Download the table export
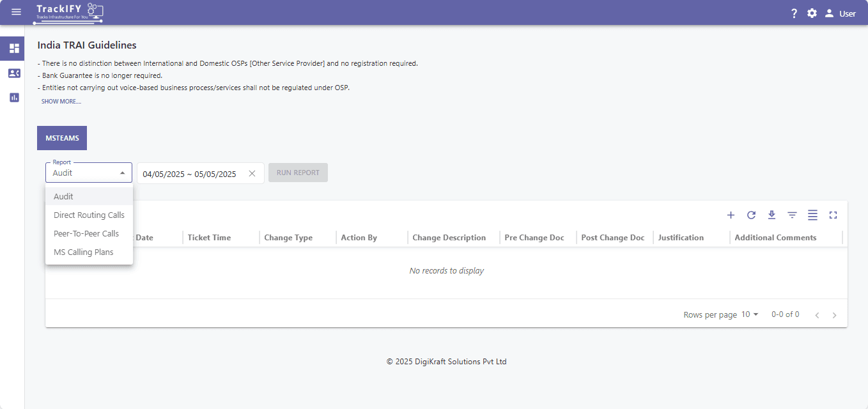 coord(771,215)
